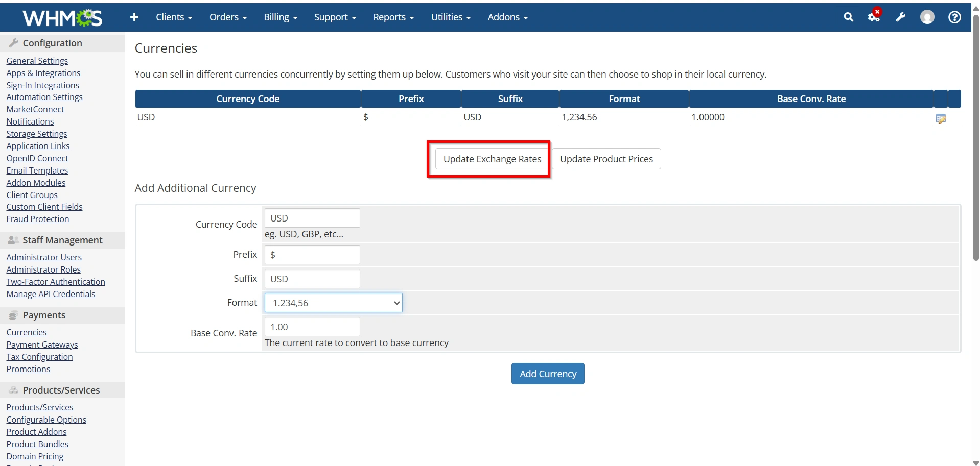This screenshot has height=466, width=980.
Task: Open the wrench configuration icon
Action: [x=901, y=17]
